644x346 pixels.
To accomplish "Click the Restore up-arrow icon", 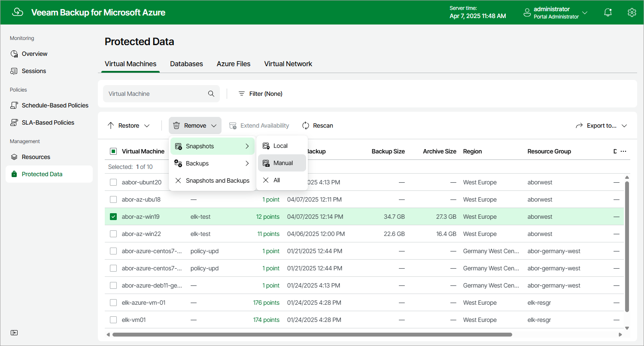I will point(111,126).
